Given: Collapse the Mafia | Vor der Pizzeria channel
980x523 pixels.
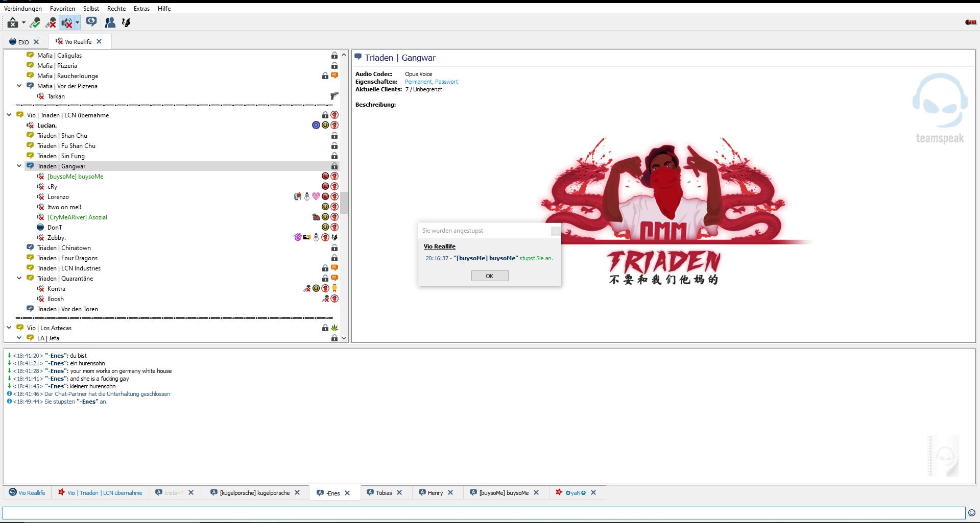Looking at the screenshot, I should coord(19,86).
